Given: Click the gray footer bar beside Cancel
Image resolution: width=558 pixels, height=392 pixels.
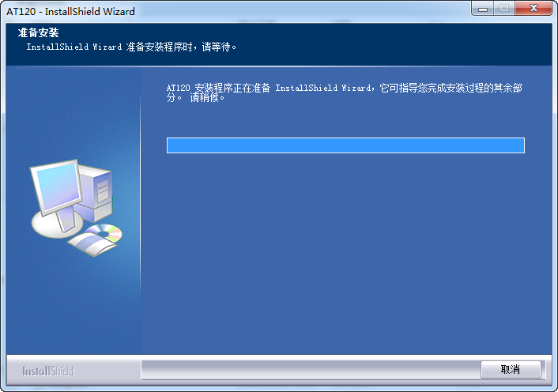Looking at the screenshot, I should 311,370.
